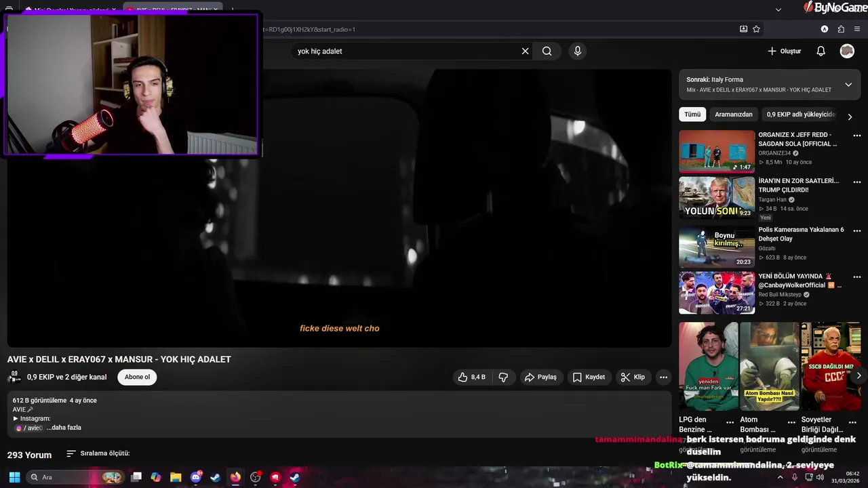Viewport: 868px width, 488px height.
Task: Like the video with 8,4 B likes
Action: 471,377
